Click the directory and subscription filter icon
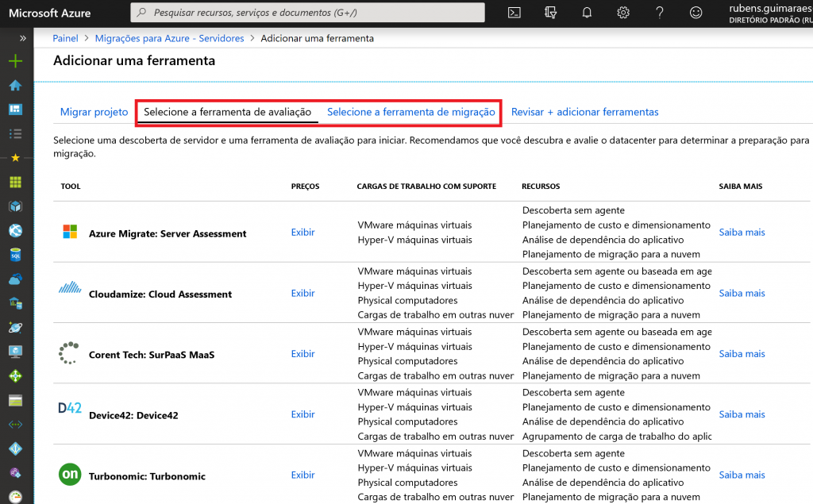The height and width of the screenshot is (504, 813). (551, 13)
